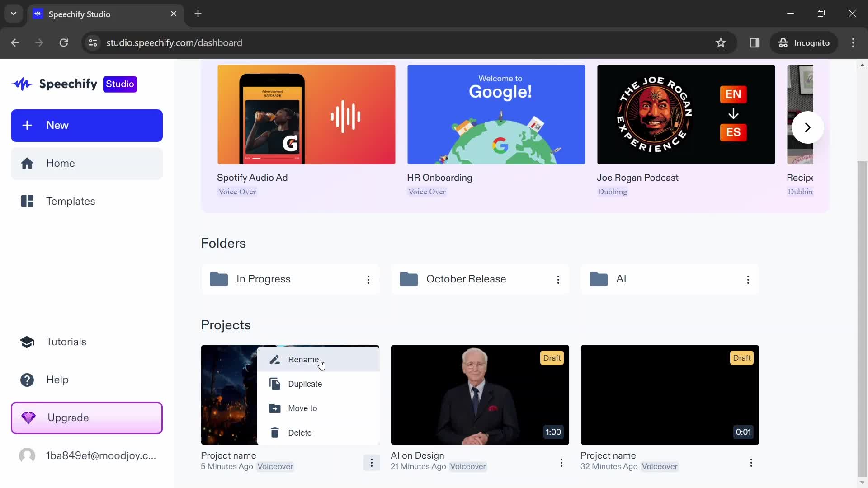Click the Draft badge on AI on Design
Image resolution: width=868 pixels, height=488 pixels.
click(x=552, y=358)
